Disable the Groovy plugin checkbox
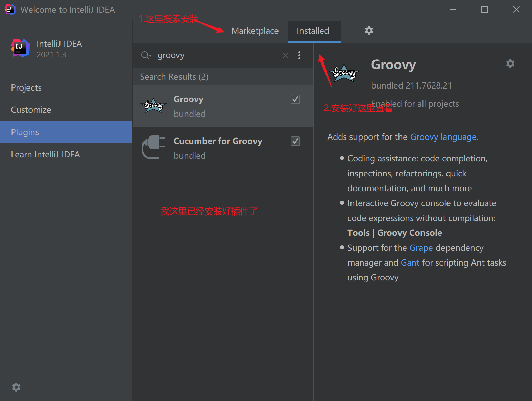Image resolution: width=532 pixels, height=401 pixels. coord(295,99)
